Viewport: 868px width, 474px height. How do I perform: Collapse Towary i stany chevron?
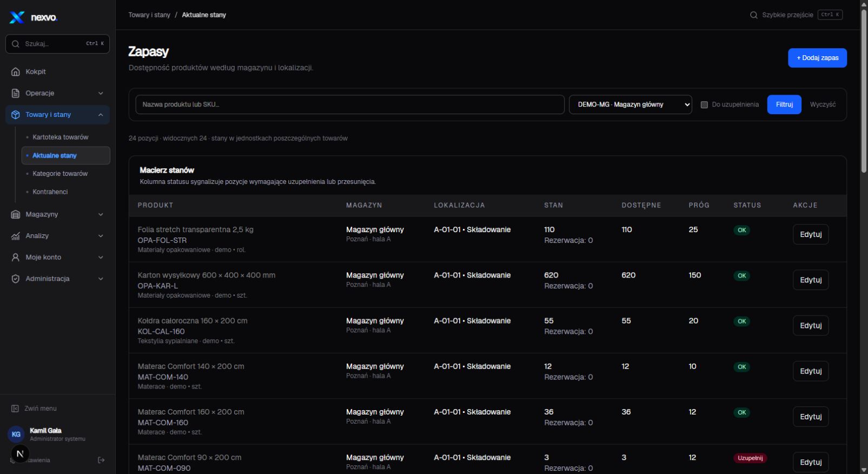[x=101, y=115]
